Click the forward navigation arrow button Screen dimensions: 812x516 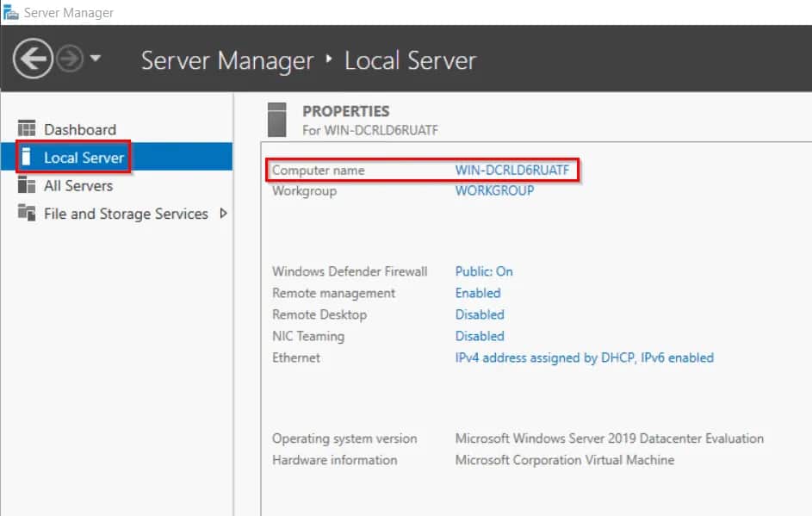coord(69,59)
